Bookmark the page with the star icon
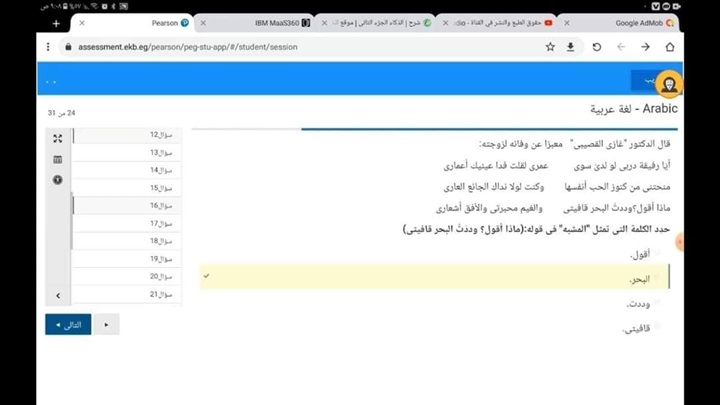720x405 pixels. (x=550, y=47)
